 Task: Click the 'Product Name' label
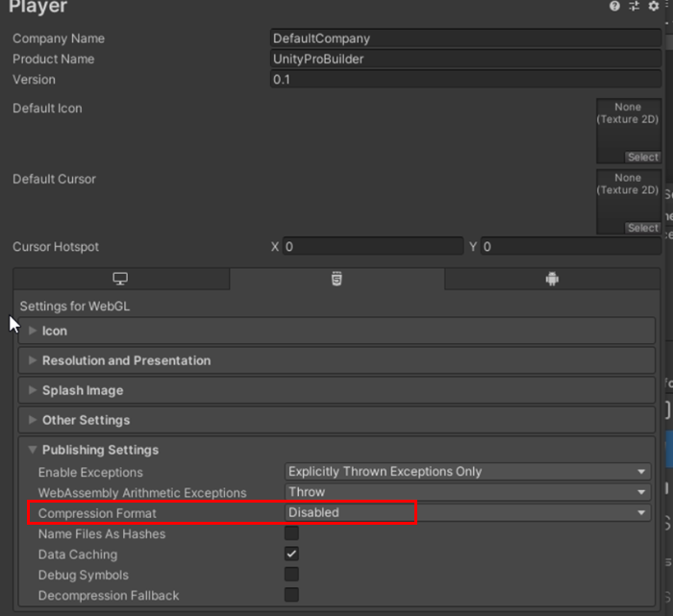click(x=53, y=60)
